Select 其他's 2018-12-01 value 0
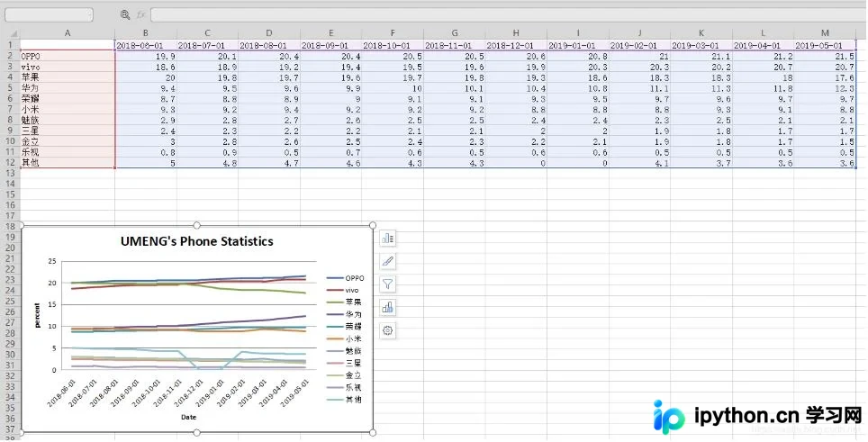Screen dimensions: 868x442 coord(517,163)
